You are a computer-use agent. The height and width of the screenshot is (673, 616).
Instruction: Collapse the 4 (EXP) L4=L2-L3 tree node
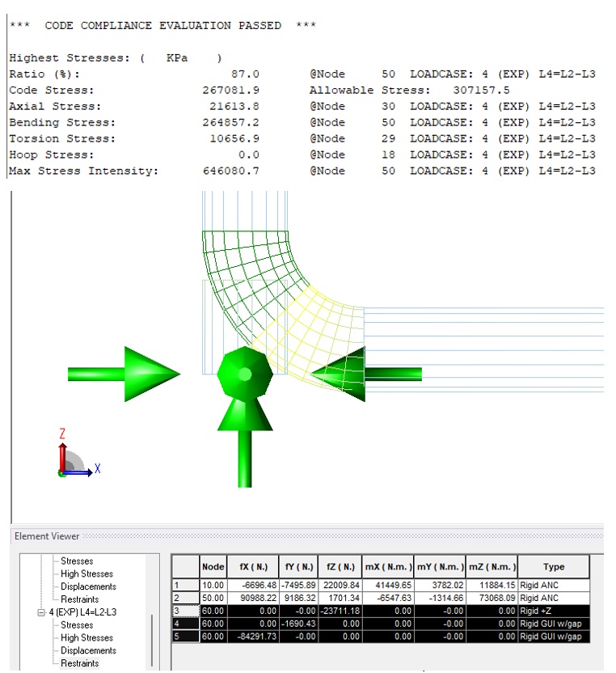(40, 612)
